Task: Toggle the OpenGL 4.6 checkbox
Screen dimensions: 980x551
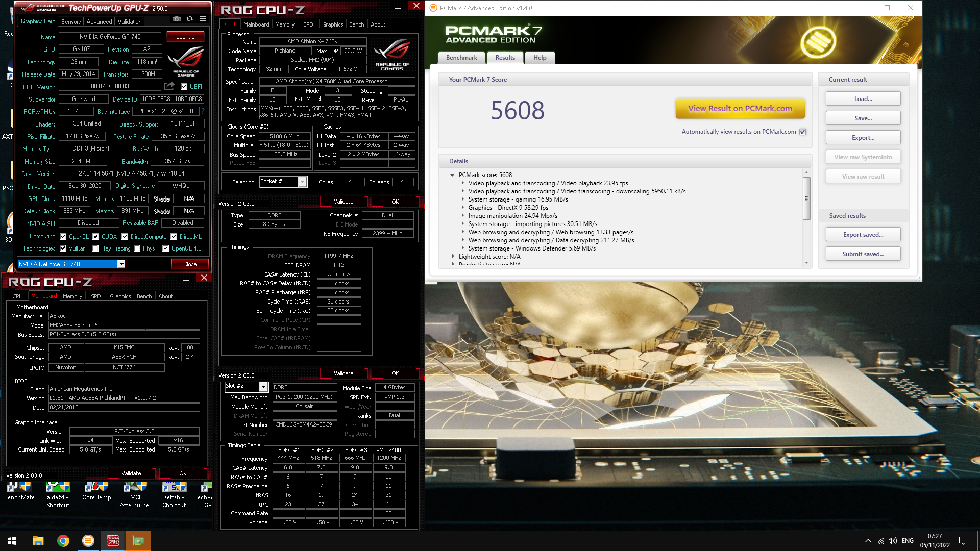Action: [166, 248]
